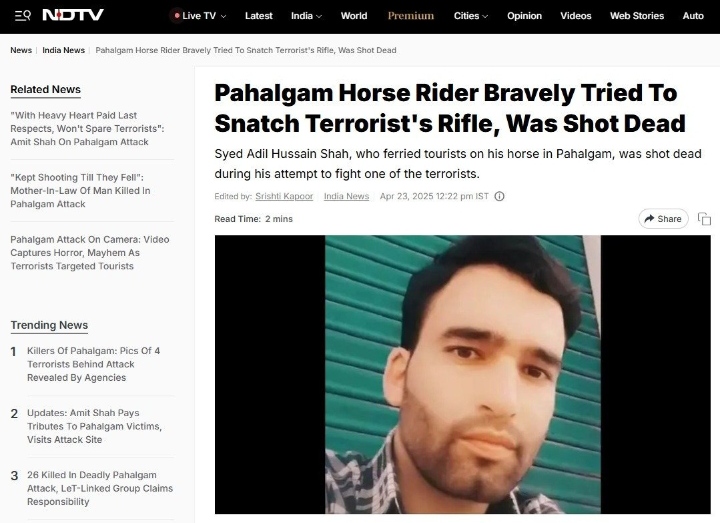The image size is (720, 523).
Task: Open the Premium menu item
Action: tap(411, 16)
